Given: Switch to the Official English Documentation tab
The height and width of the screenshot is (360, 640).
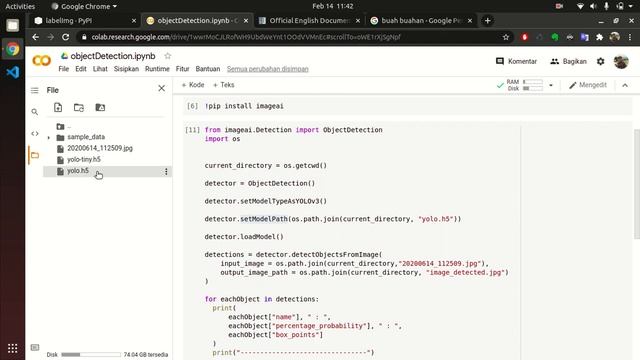Looking at the screenshot, I should tap(308, 20).
